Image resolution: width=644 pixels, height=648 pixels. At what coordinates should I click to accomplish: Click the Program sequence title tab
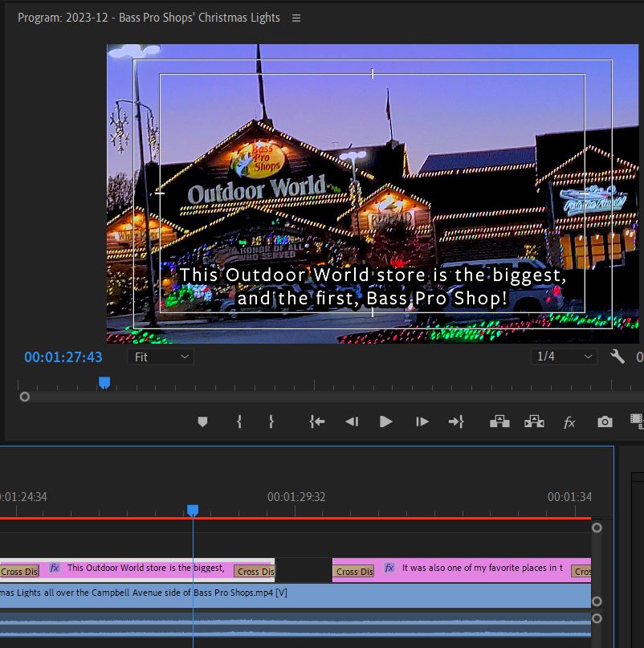[x=149, y=18]
